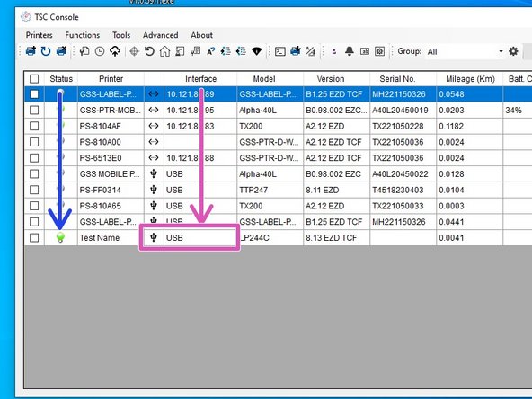Open the About menu
The height and width of the screenshot is (399, 532).
click(201, 35)
